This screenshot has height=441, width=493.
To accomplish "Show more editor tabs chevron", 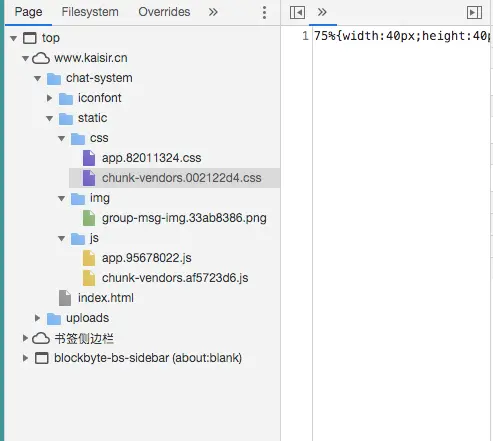I will [x=322, y=12].
